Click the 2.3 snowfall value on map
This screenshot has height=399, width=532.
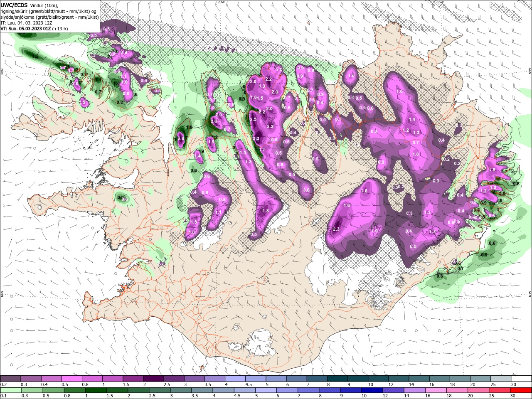click(337, 229)
